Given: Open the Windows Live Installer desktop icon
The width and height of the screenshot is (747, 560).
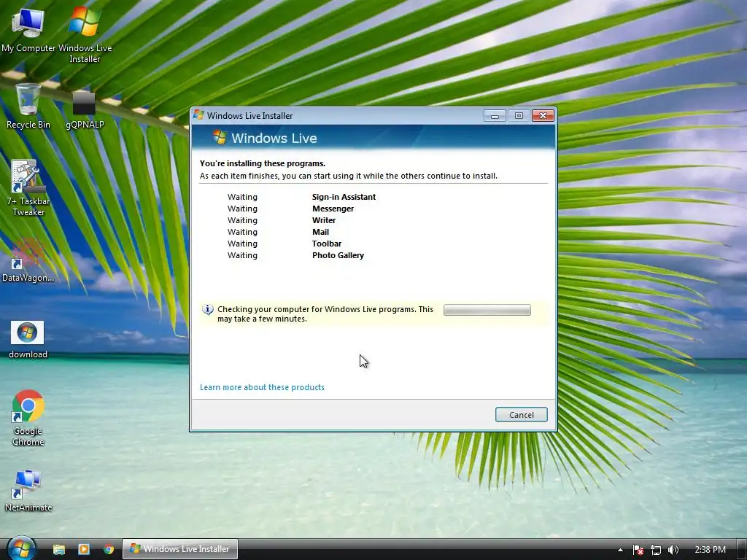Looking at the screenshot, I should tap(85, 34).
